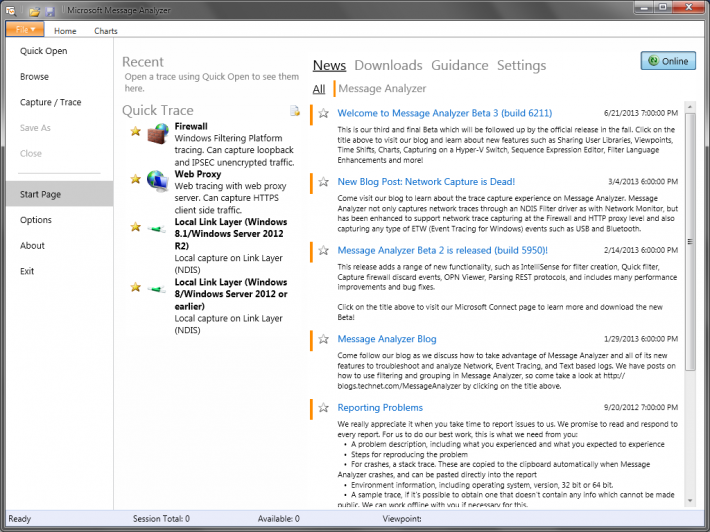Screen dimensions: 710x532
Task: Click Viewpoint label in status bar
Action: click(402, 519)
